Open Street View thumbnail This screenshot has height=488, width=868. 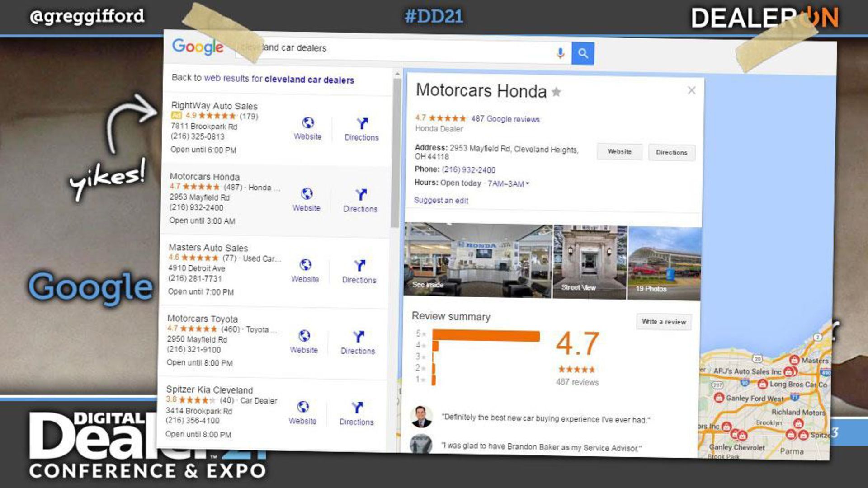590,262
